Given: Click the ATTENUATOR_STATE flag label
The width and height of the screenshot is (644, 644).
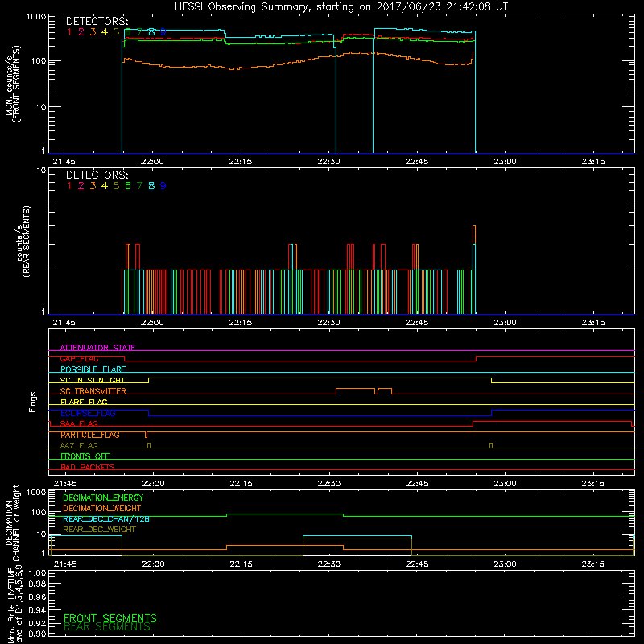Looking at the screenshot, I should click(x=97, y=348).
